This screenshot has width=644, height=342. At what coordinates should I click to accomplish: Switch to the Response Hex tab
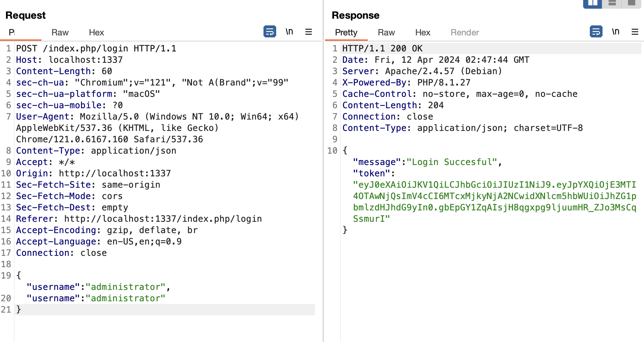(x=423, y=32)
